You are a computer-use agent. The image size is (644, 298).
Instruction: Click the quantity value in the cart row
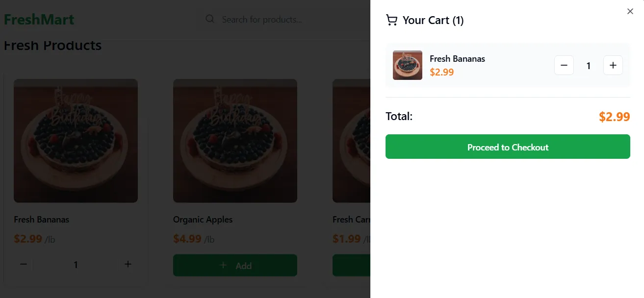589,66
